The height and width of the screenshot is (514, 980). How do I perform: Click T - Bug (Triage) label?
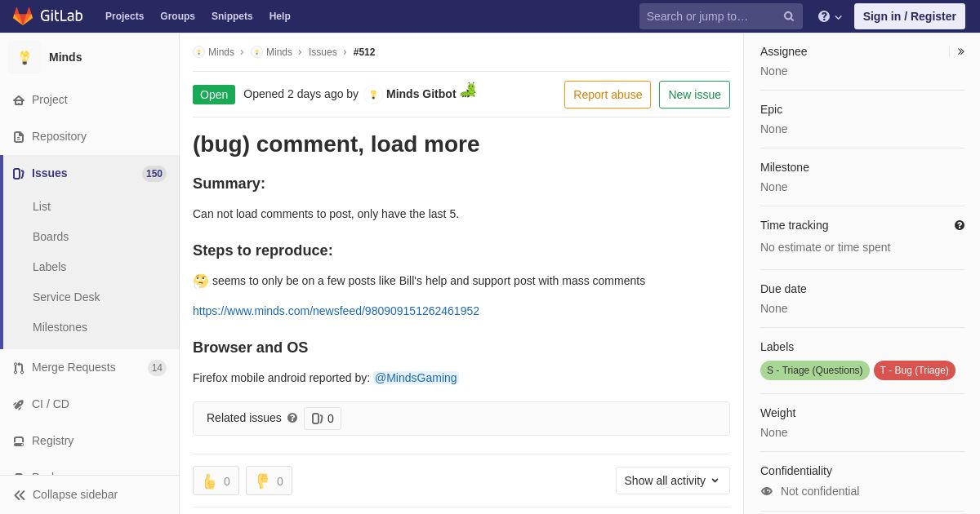(915, 370)
